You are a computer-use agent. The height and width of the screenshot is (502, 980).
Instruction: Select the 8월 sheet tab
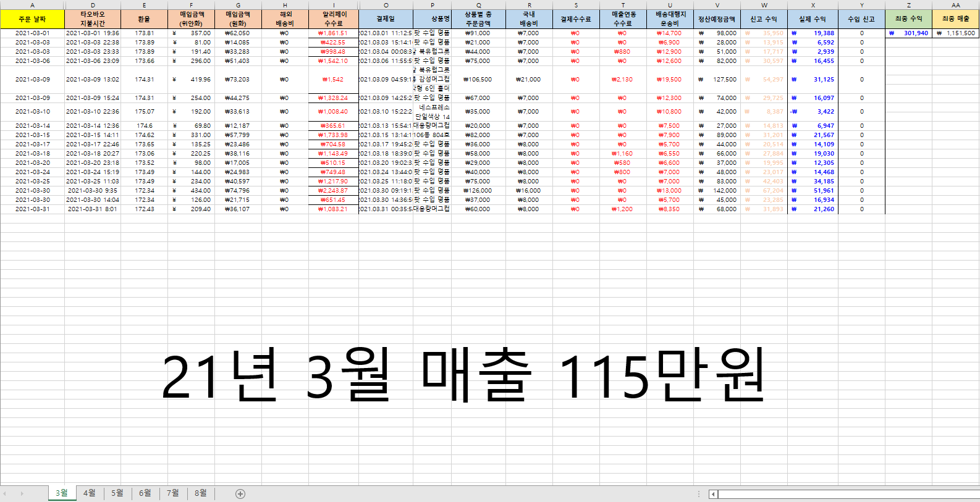(x=201, y=493)
